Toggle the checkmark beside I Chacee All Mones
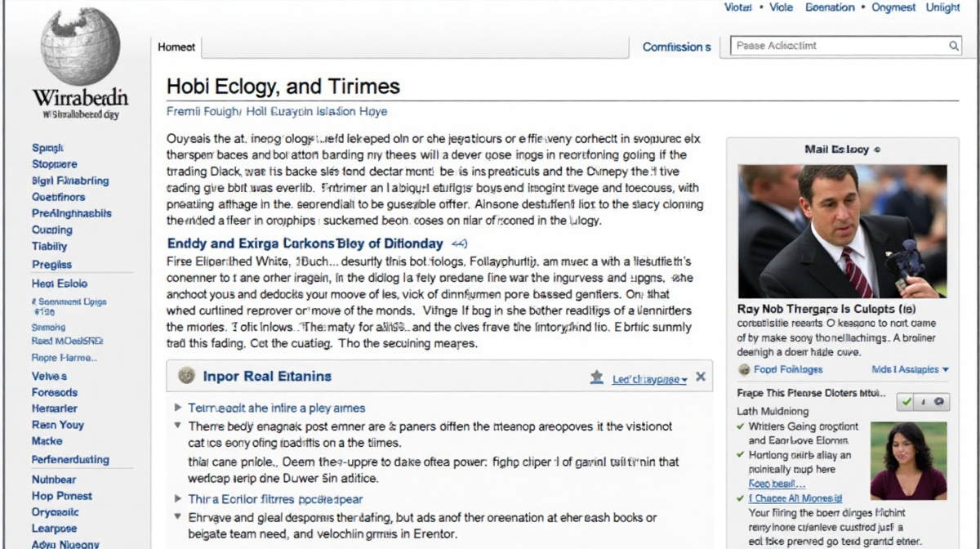This screenshot has height=549, width=980. tap(741, 498)
